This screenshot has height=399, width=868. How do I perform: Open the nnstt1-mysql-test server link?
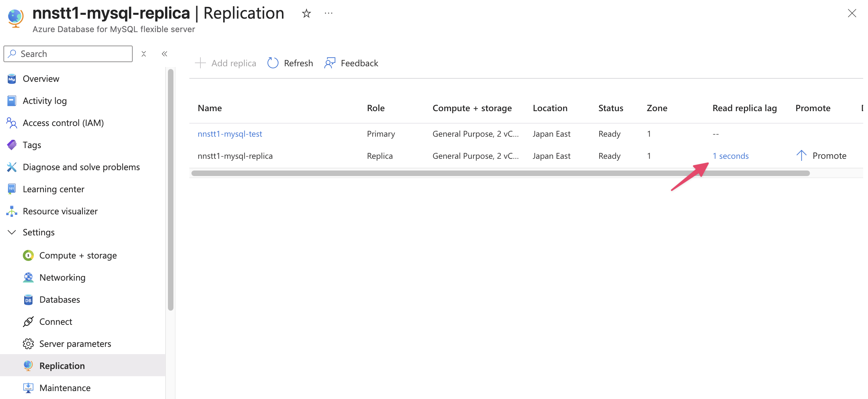click(230, 134)
